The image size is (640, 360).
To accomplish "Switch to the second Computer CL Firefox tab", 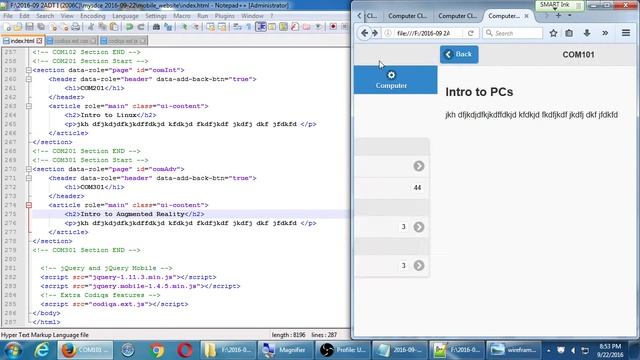I will click(x=457, y=16).
